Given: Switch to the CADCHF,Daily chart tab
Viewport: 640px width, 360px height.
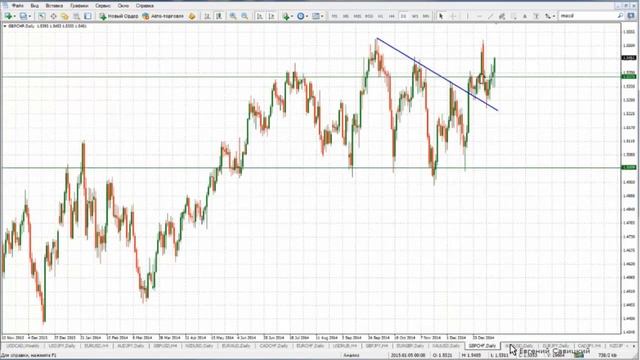Looking at the screenshot, I should [273, 346].
